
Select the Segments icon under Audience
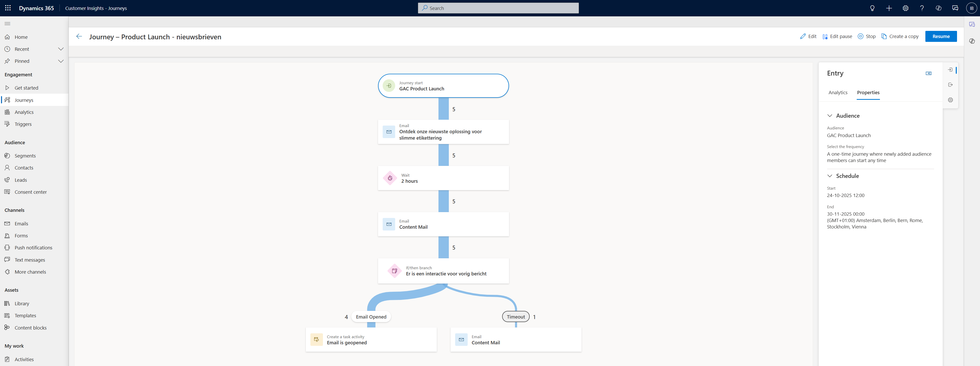[8, 155]
